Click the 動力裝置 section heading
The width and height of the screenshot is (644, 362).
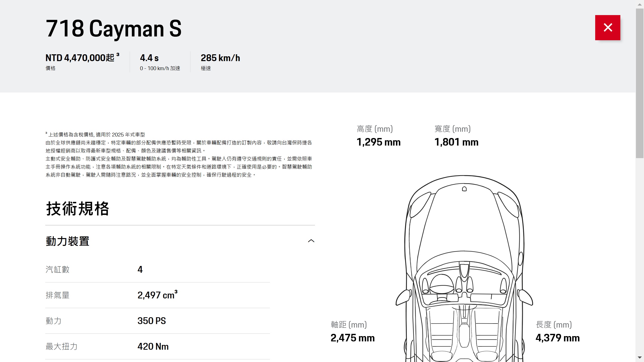(67, 241)
